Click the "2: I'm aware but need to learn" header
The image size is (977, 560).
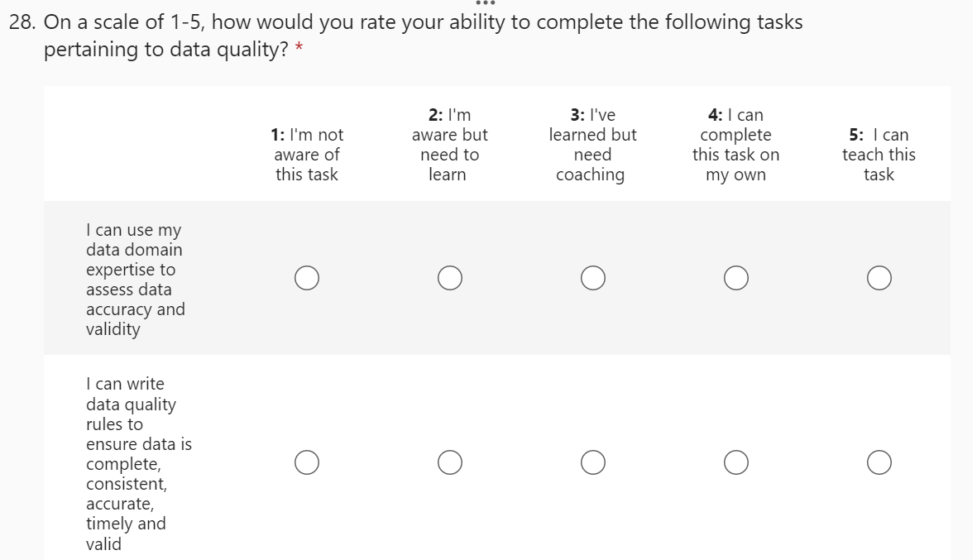coord(449,145)
